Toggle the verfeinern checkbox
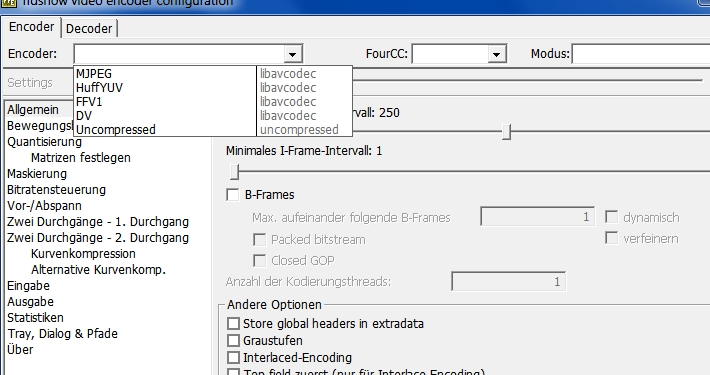Screen dimensions: 710x375 (x=611, y=238)
